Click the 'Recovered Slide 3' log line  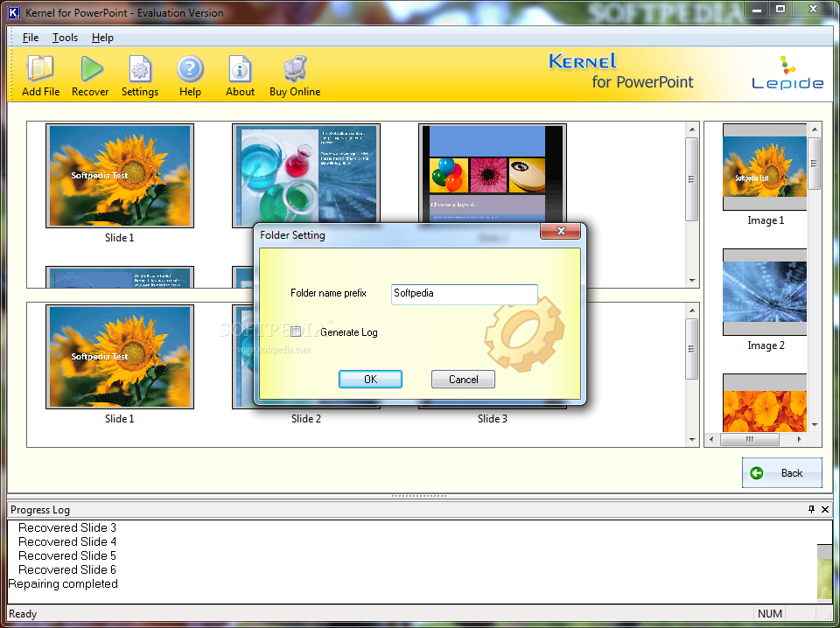pyautogui.click(x=67, y=528)
